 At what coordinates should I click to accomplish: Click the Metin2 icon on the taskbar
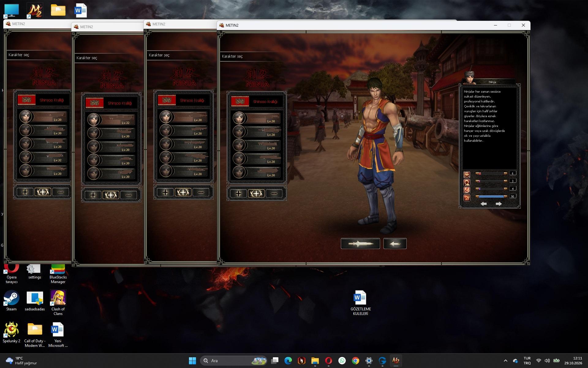[x=396, y=361]
